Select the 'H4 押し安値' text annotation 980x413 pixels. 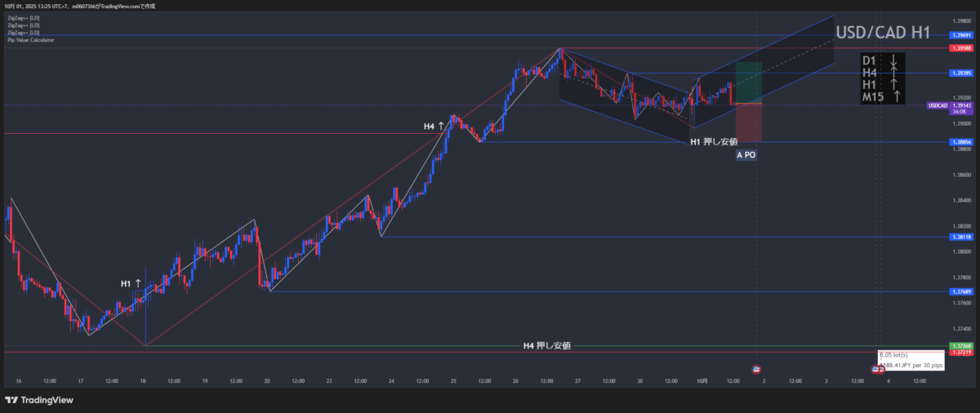point(546,346)
